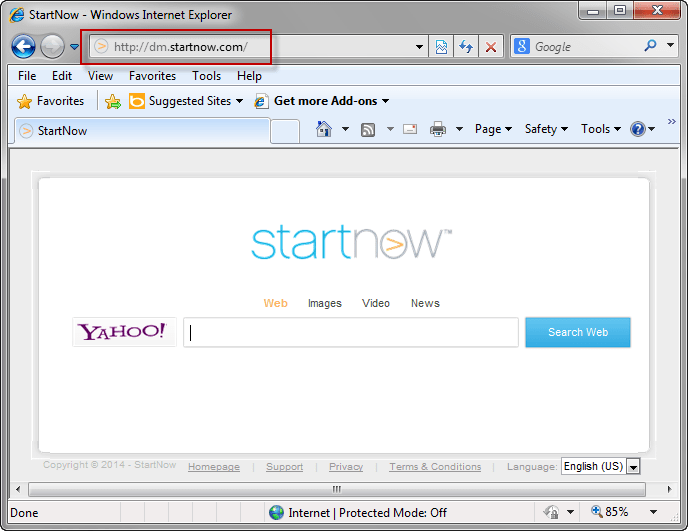Open the Safety command bar menu
The image size is (688, 531).
point(546,129)
